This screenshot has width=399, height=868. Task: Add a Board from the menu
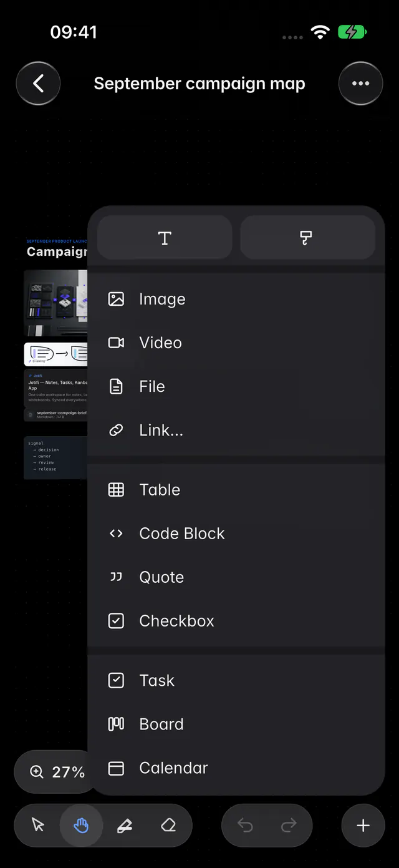(236, 724)
